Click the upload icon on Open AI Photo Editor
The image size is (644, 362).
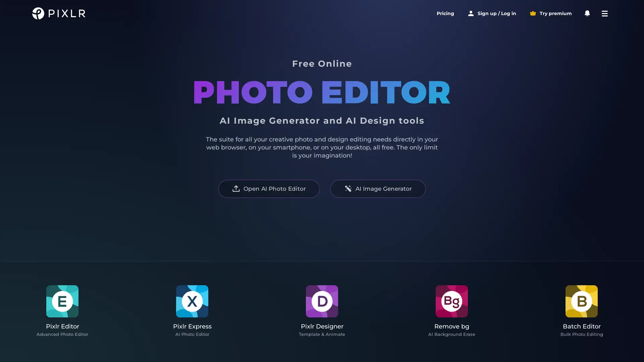click(x=236, y=189)
